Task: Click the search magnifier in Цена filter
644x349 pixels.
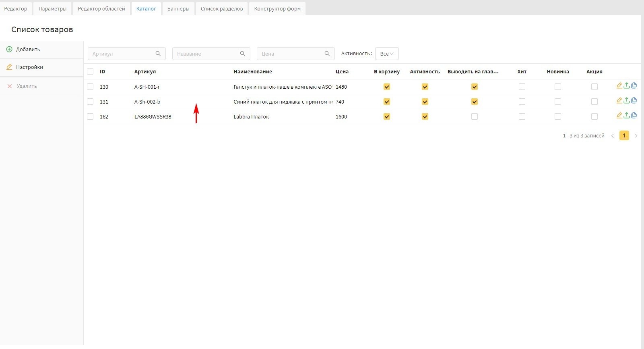Action: [327, 54]
